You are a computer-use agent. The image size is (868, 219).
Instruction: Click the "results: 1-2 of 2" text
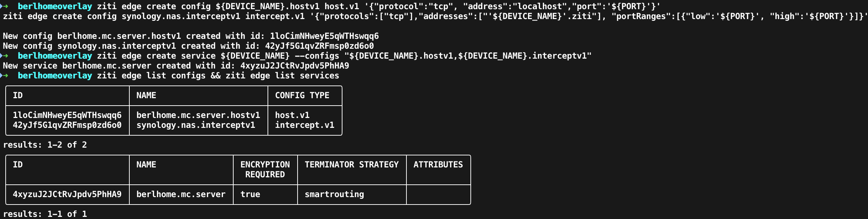click(45, 145)
